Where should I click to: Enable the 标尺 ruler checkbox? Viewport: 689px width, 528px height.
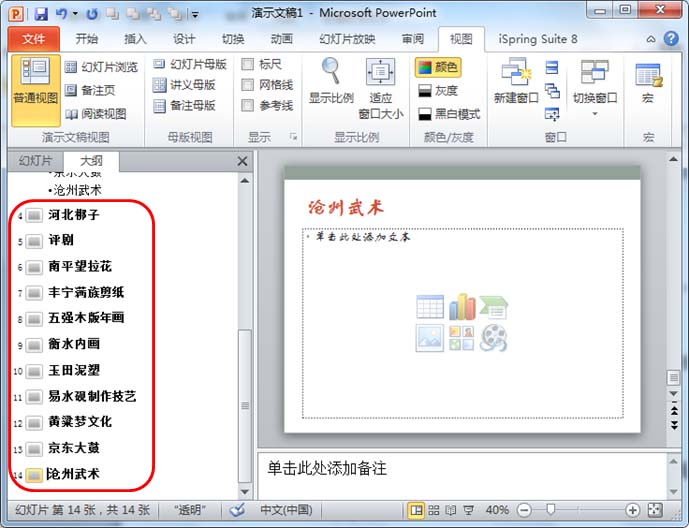248,64
